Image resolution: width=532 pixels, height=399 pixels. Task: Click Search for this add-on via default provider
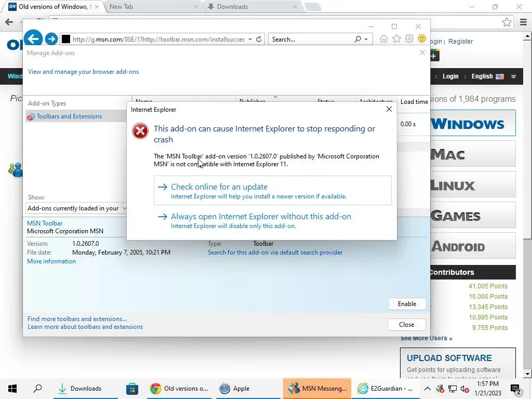click(x=275, y=252)
